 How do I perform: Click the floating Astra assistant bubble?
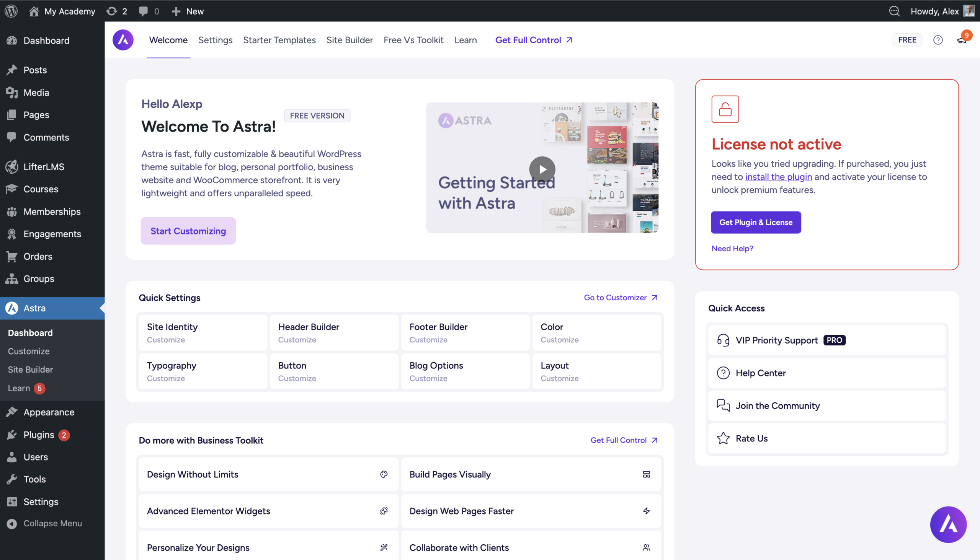tap(948, 524)
